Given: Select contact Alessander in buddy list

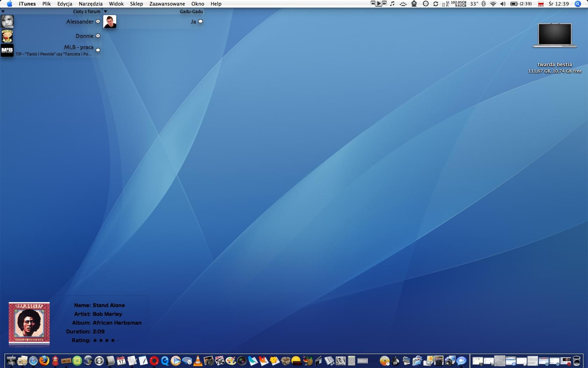Looking at the screenshot, I should pos(51,21).
